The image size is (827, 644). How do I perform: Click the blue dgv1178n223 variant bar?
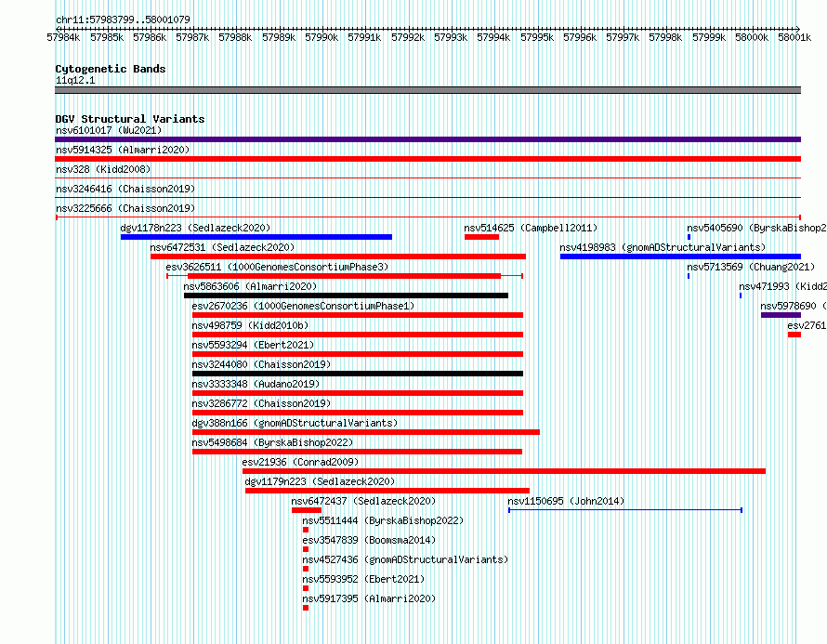pos(256,237)
